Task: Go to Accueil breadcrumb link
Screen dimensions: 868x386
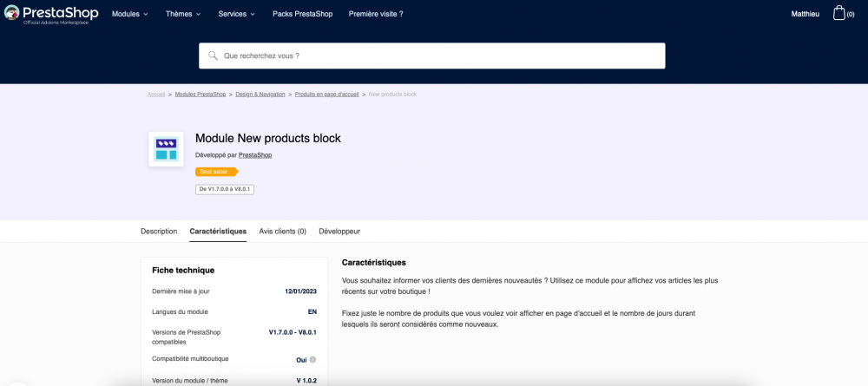Action: point(156,95)
